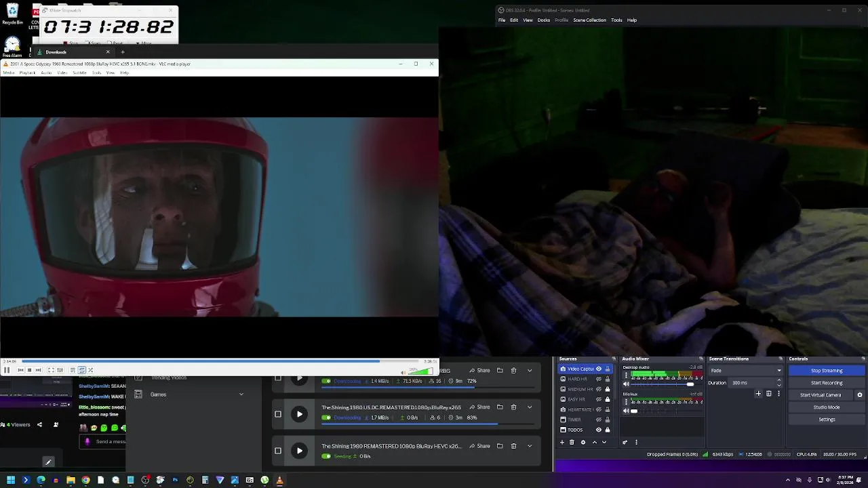Click the VLC seek progress bar
This screenshot has height=488, width=868.
click(x=219, y=362)
